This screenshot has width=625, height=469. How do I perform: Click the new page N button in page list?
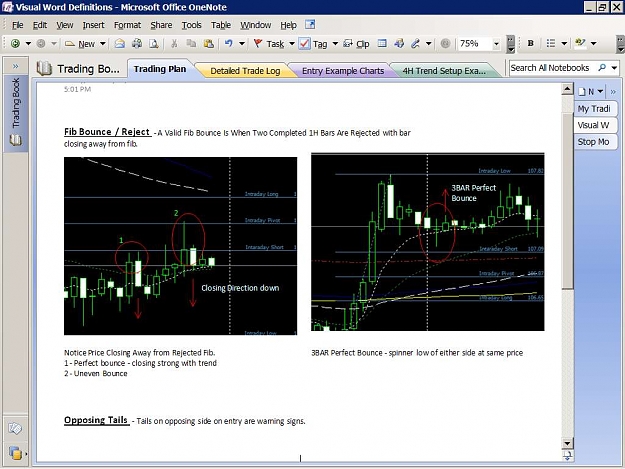click(x=587, y=92)
